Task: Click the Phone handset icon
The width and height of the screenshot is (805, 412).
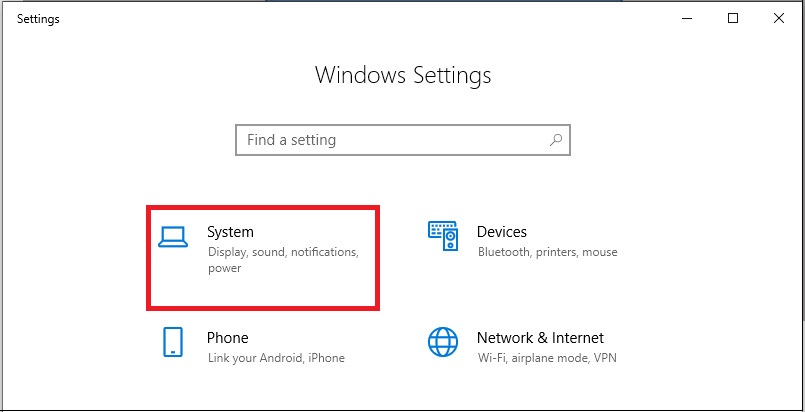Action: (x=173, y=342)
